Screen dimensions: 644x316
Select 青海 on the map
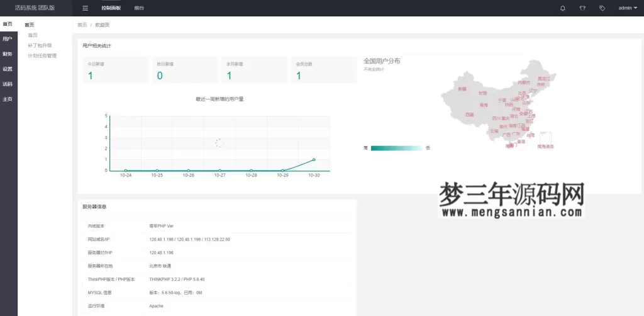tap(484, 105)
